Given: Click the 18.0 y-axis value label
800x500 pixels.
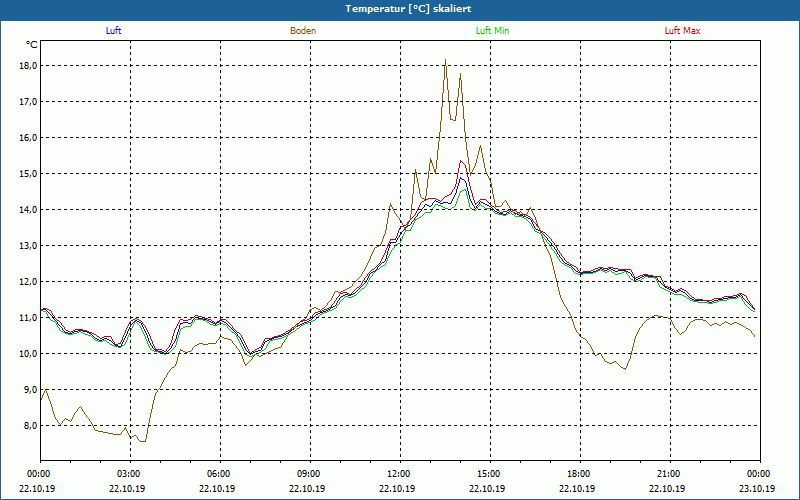Looking at the screenshot, I should tap(28, 66).
